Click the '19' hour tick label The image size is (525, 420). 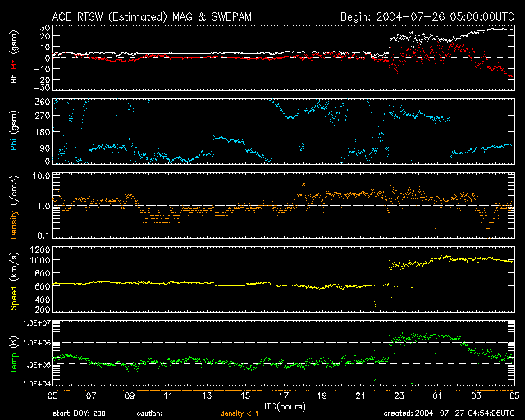pos(322,396)
